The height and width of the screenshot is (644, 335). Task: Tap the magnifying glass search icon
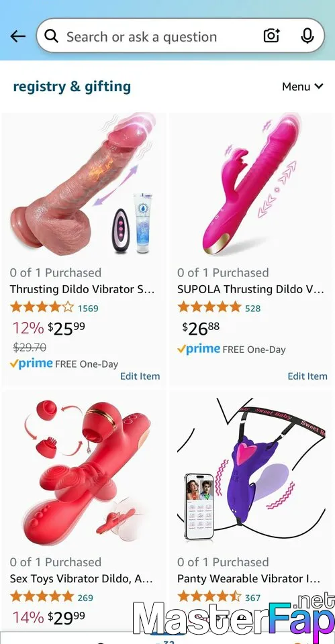(52, 36)
